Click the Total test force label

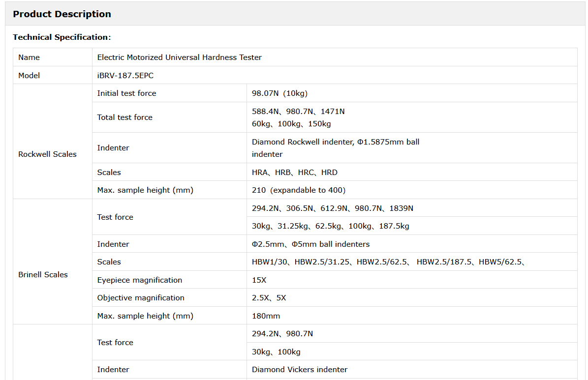pos(124,117)
